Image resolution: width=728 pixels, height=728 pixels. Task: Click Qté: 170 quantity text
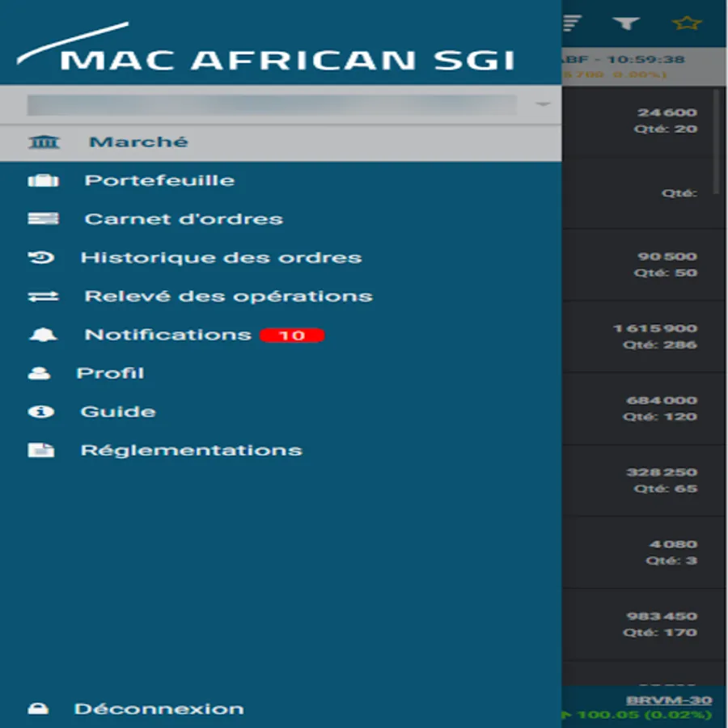coord(660,633)
